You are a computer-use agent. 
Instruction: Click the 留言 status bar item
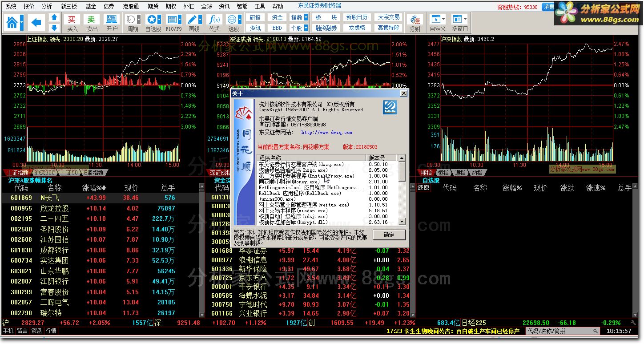click(x=23, y=331)
